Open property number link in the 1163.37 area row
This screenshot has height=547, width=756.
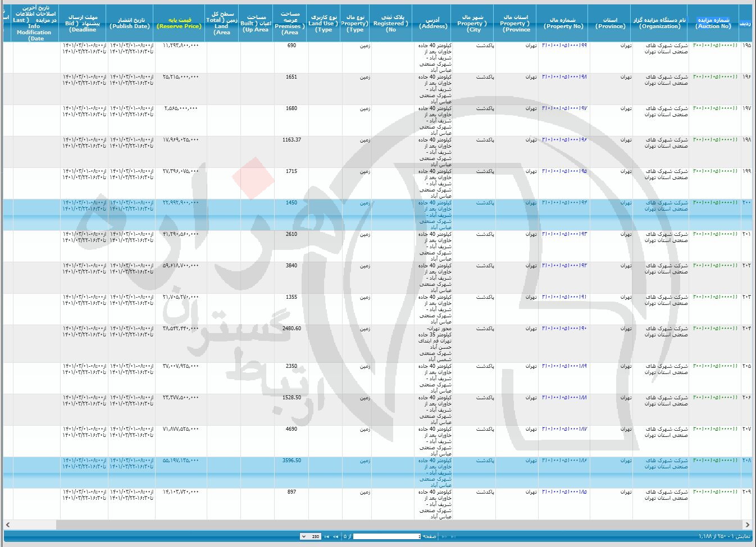(564, 139)
